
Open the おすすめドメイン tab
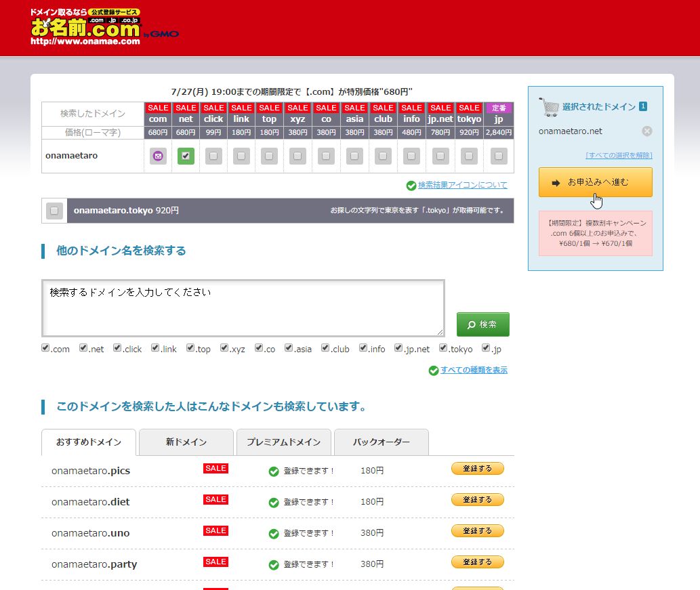click(88, 442)
